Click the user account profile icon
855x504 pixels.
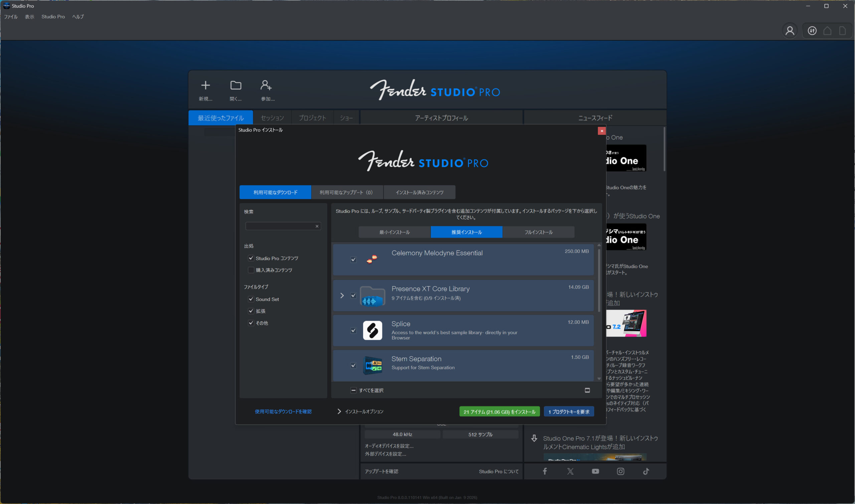[x=790, y=31]
